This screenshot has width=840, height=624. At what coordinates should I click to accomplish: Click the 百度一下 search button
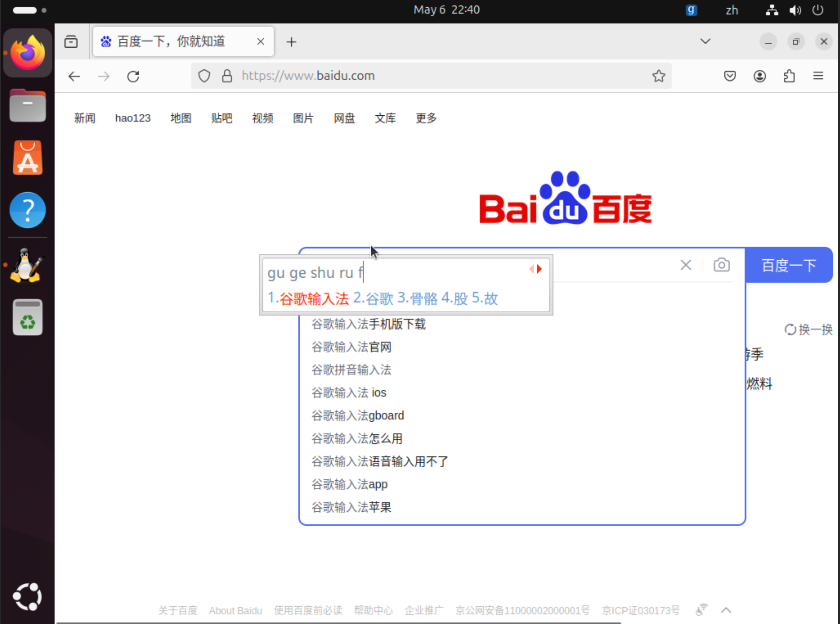point(789,265)
